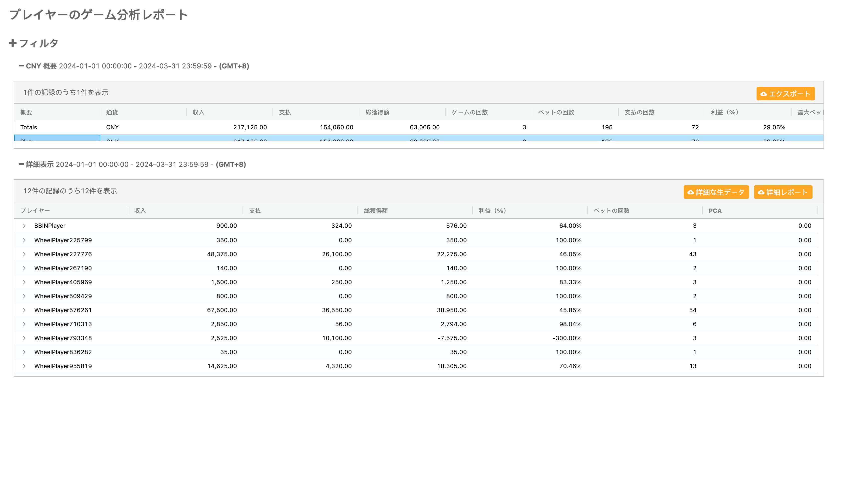This screenshot has width=841, height=504.
Task: Collapse the 詳細表示 section
Action: (x=21, y=164)
